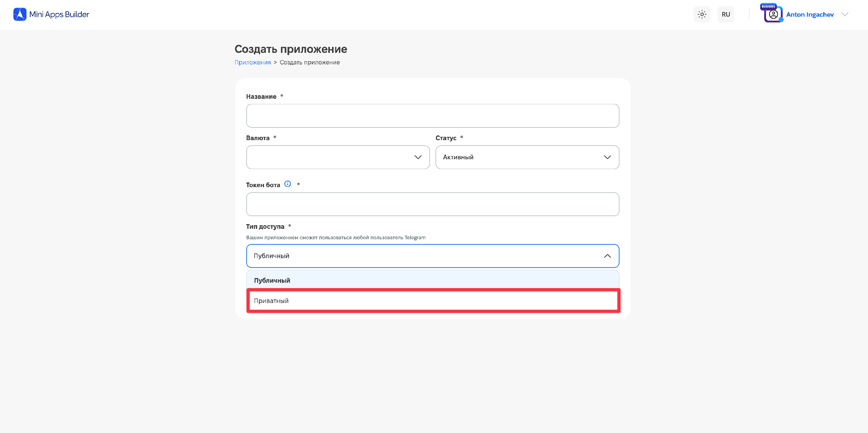
Task: Click the Токен бота info icon
Action: pos(288,184)
